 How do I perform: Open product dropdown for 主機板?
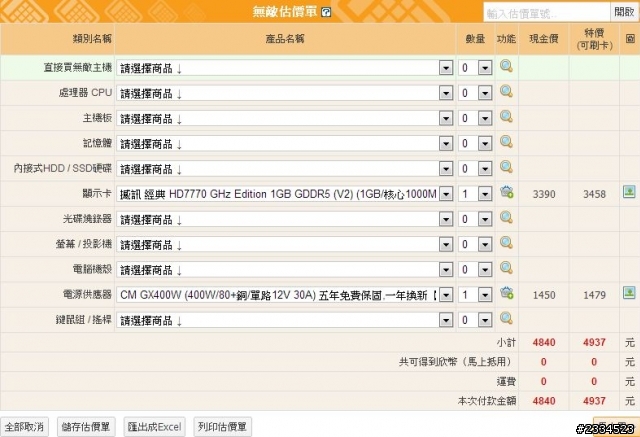coord(285,118)
